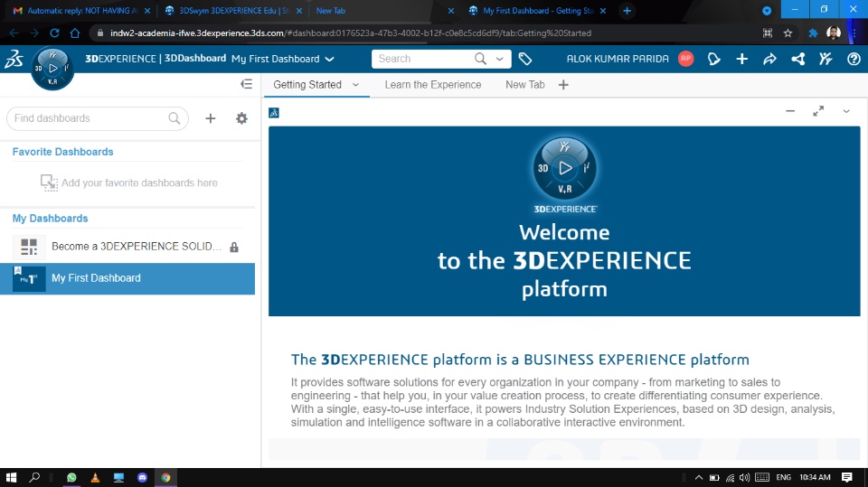Open the search options dropdown arrow
868x487 pixels.
[x=499, y=59]
